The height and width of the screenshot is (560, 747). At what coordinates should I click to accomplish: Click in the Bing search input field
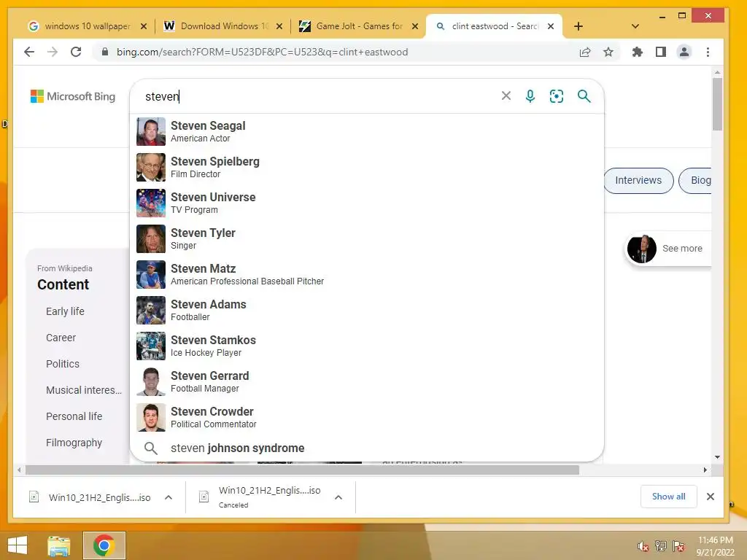pos(320,96)
